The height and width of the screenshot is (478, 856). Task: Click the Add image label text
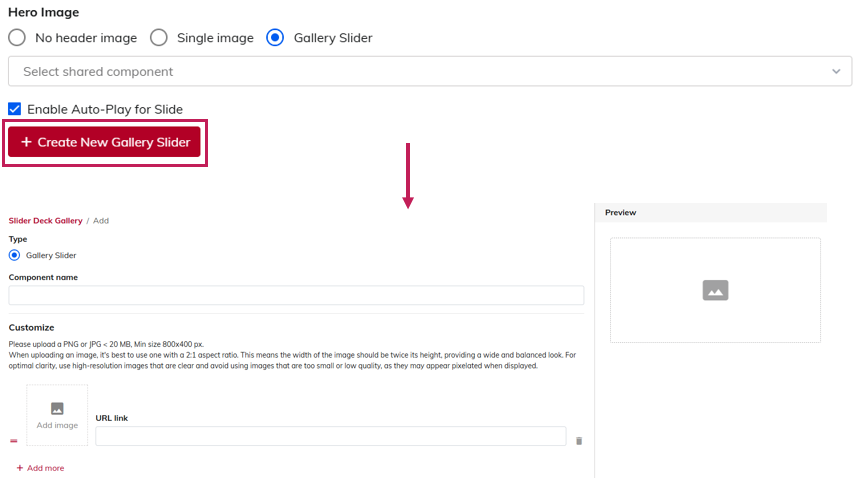57,425
